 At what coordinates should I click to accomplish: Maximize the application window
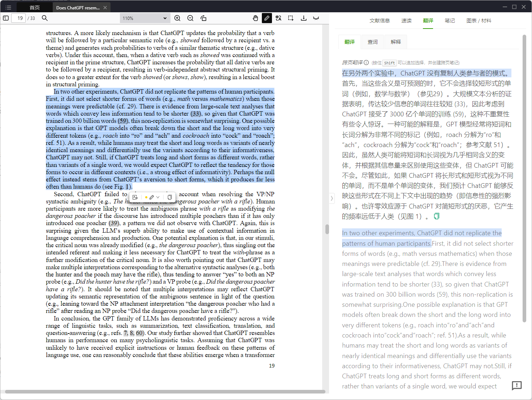tap(514, 7)
